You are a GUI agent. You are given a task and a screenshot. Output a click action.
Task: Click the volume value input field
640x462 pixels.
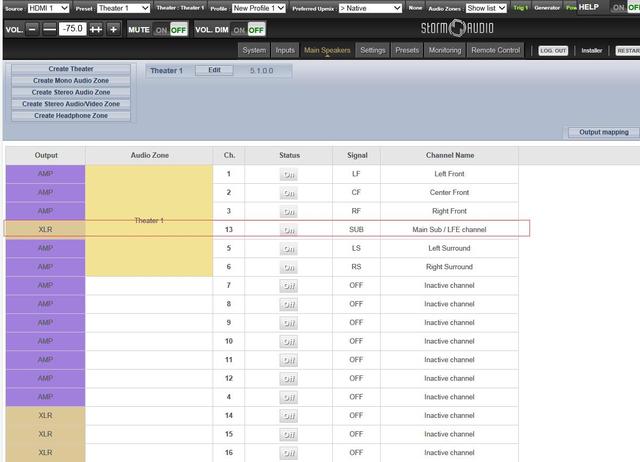(73, 30)
